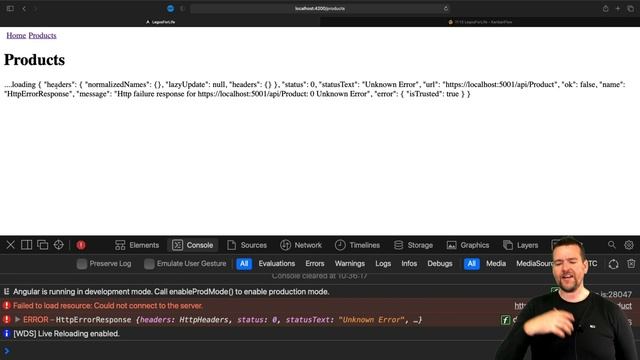The image size is (640, 360).
Task: Click the Products heading
Action: coord(34,60)
